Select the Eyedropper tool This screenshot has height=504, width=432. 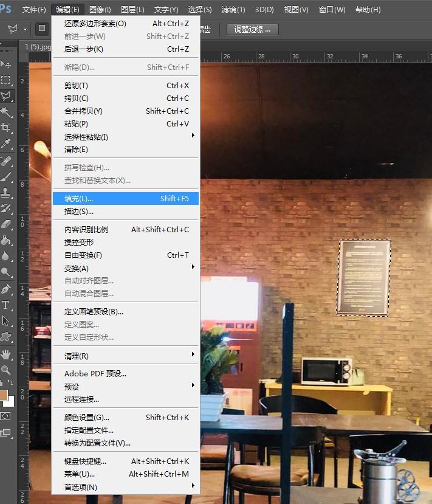[6, 143]
